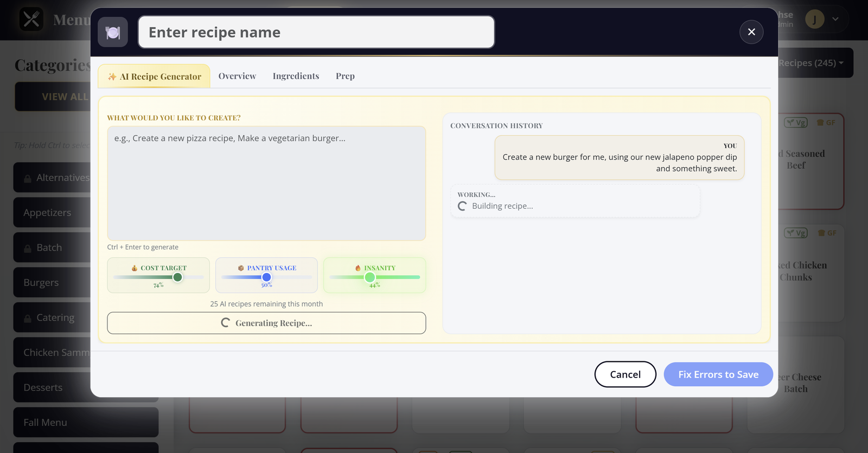Click the user avatar J in header

coord(814,19)
